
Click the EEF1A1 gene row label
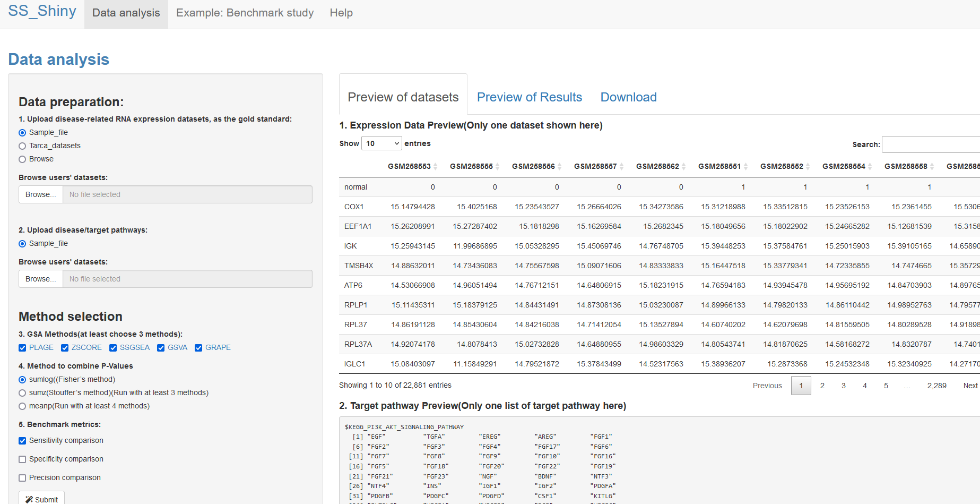click(x=358, y=226)
